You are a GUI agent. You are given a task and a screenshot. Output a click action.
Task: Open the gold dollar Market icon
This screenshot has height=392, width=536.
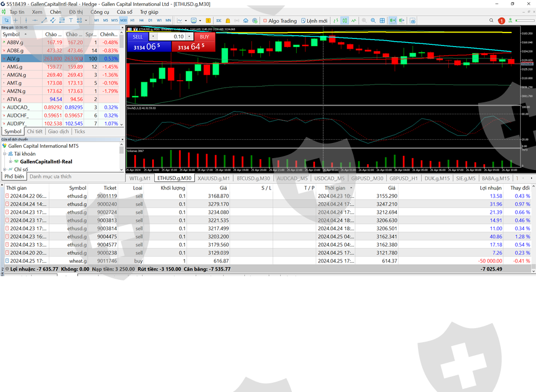208,21
